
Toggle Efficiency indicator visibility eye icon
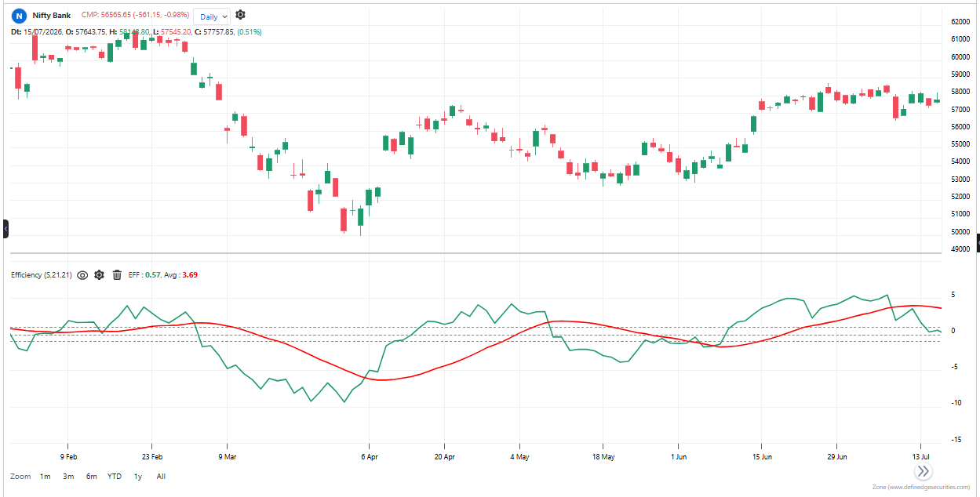point(82,275)
